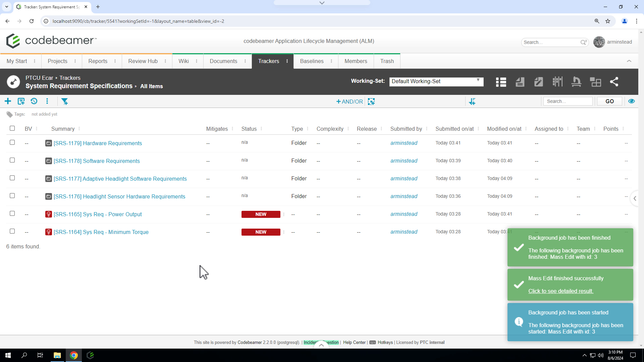The image size is (644, 362).
Task: Click the AND/OR filter link
Action: coord(350,102)
